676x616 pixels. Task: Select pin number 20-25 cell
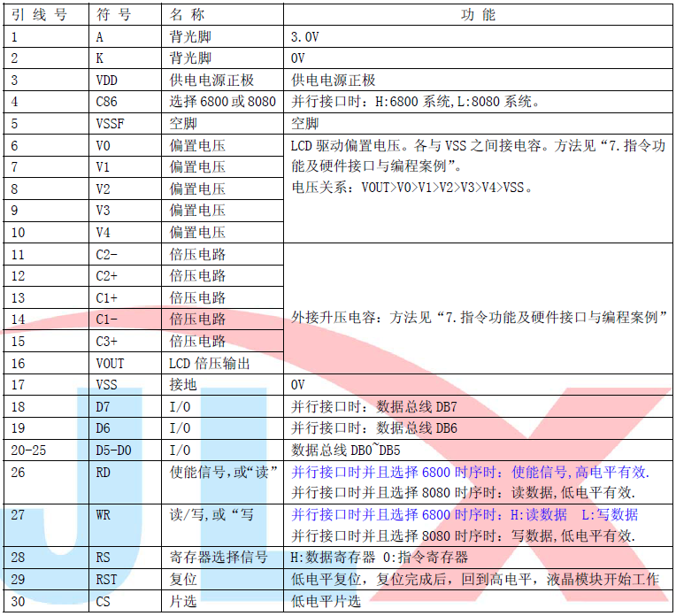tap(29, 450)
